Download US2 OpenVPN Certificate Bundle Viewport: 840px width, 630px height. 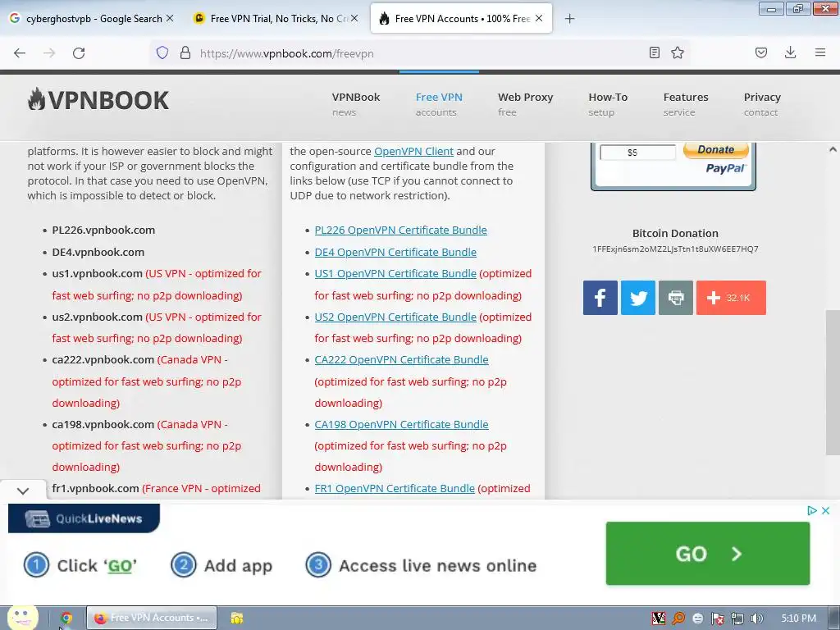395,317
